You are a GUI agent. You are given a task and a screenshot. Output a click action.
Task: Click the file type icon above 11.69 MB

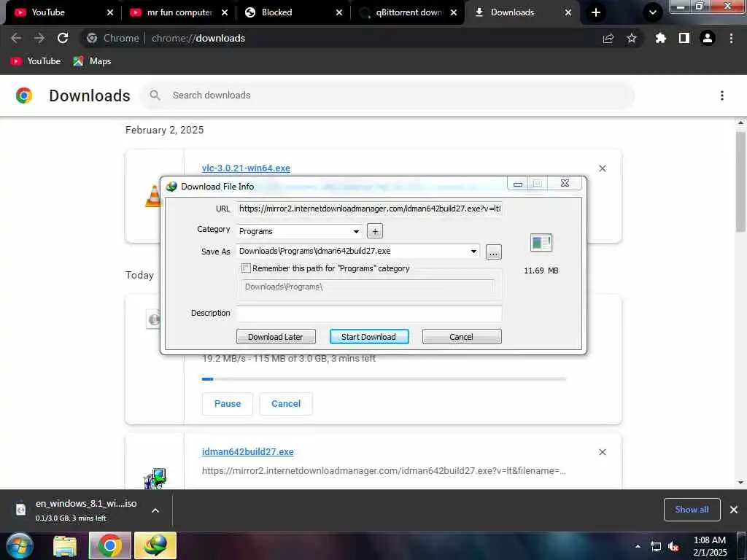pyautogui.click(x=541, y=243)
